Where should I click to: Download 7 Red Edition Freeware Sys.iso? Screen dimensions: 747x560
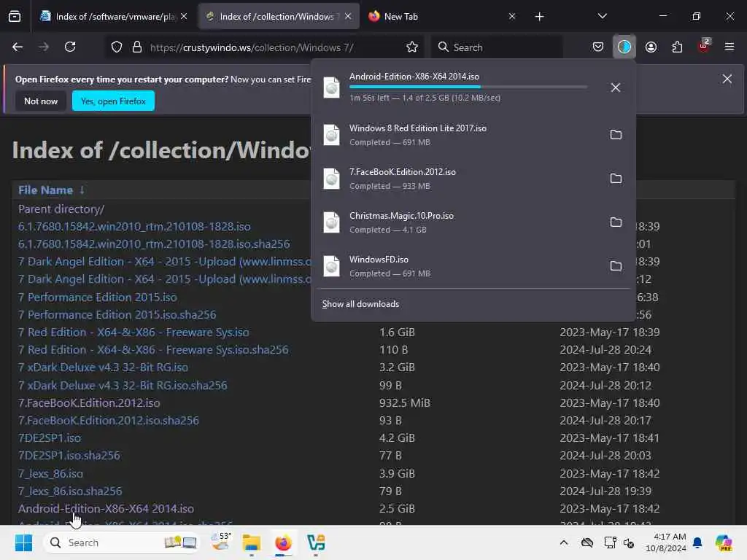point(134,332)
